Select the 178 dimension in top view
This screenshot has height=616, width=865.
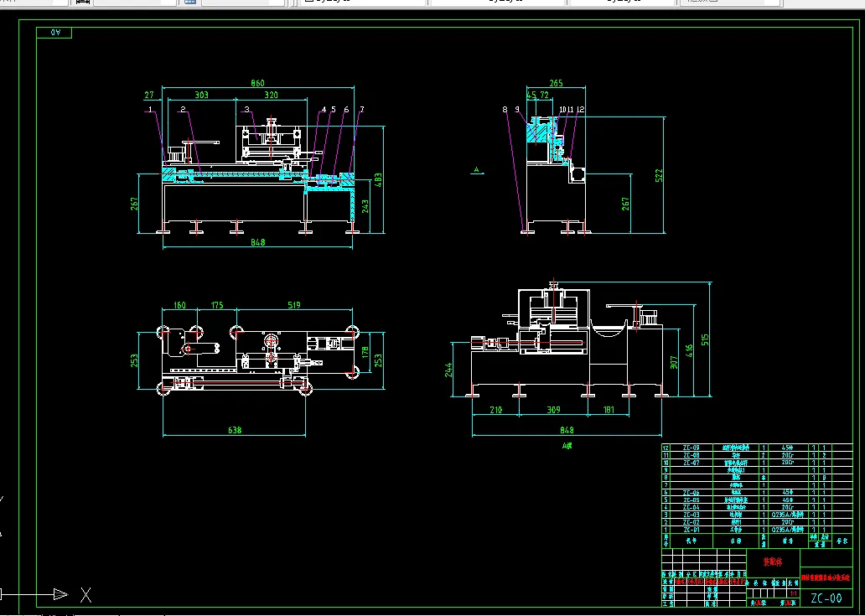[365, 352]
